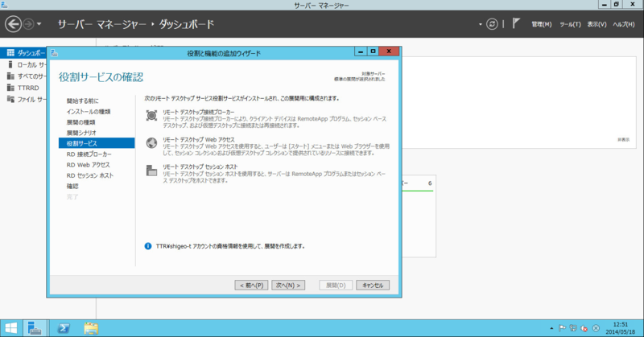Click network icon in system tray
Screen dimensions: 644x337
point(573,328)
